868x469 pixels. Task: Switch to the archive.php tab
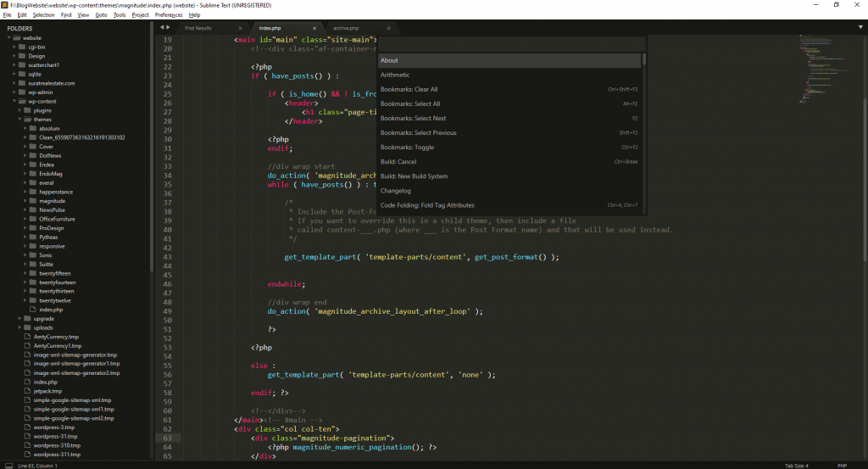(346, 28)
